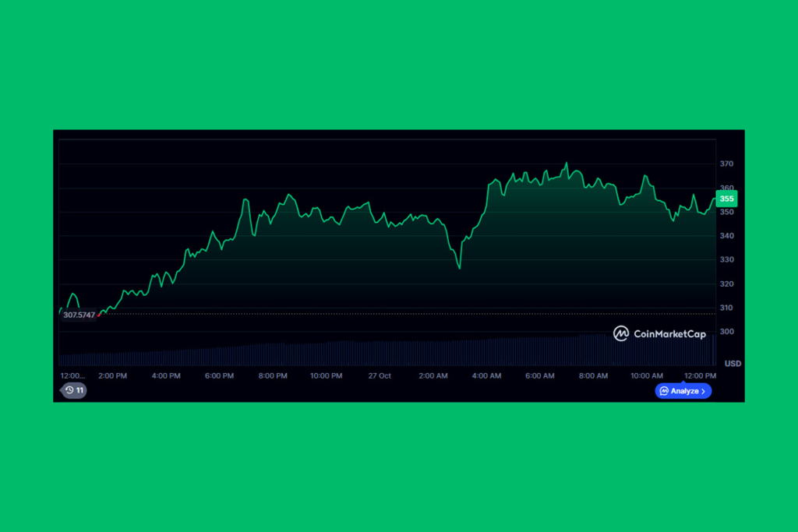
Task: Click the Analyze button
Action: pyautogui.click(x=683, y=391)
